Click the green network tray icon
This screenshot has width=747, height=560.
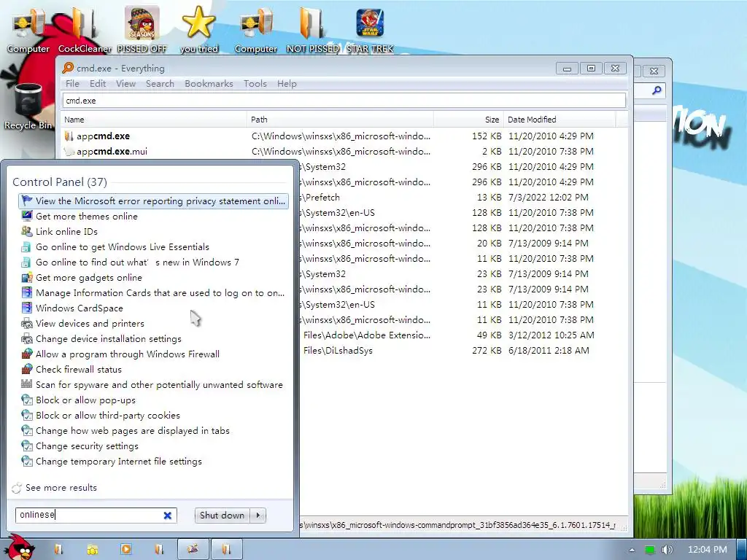click(x=650, y=550)
